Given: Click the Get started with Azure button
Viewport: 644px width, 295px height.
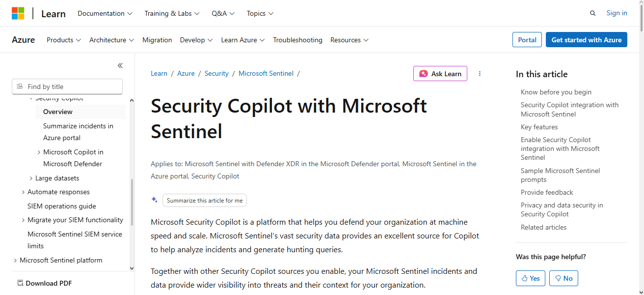Looking at the screenshot, I should click(586, 39).
